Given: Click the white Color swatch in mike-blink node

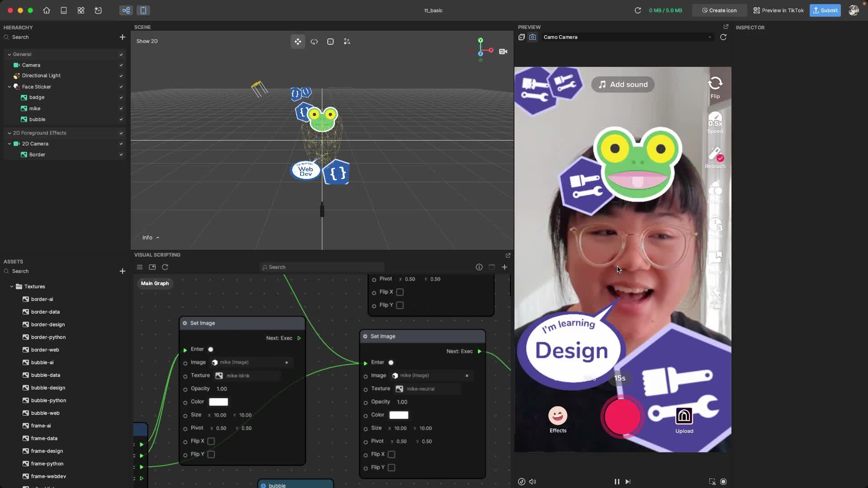Looking at the screenshot, I should tap(218, 402).
